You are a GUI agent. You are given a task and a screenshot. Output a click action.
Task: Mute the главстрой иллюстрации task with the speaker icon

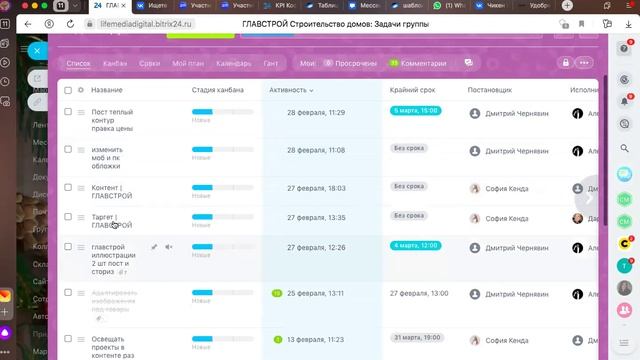(x=169, y=247)
